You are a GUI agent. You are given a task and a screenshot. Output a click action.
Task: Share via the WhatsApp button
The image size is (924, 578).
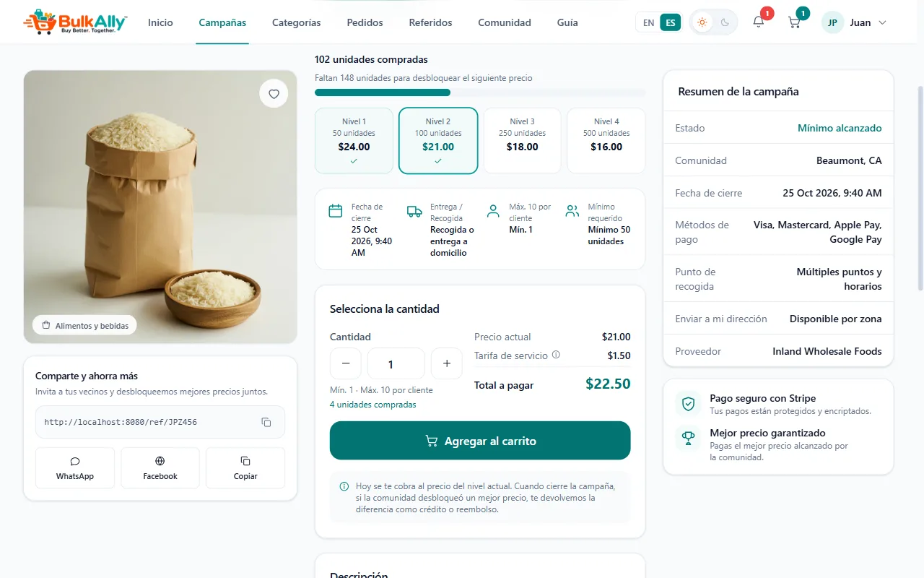(x=75, y=468)
